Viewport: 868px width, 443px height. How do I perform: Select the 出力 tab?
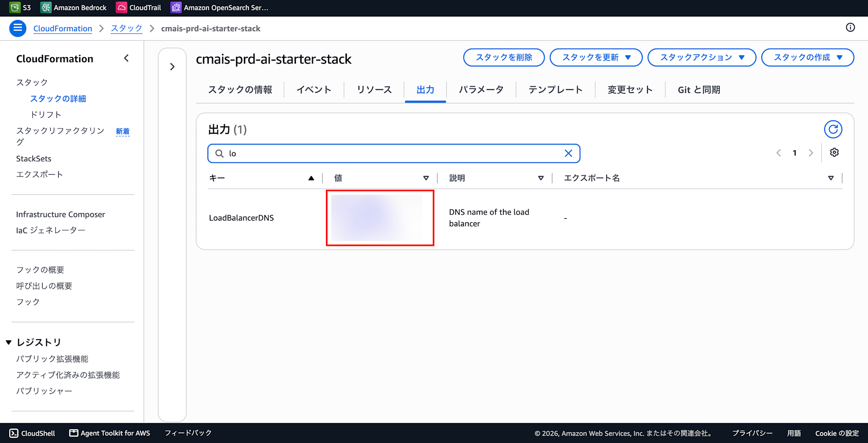[425, 90]
